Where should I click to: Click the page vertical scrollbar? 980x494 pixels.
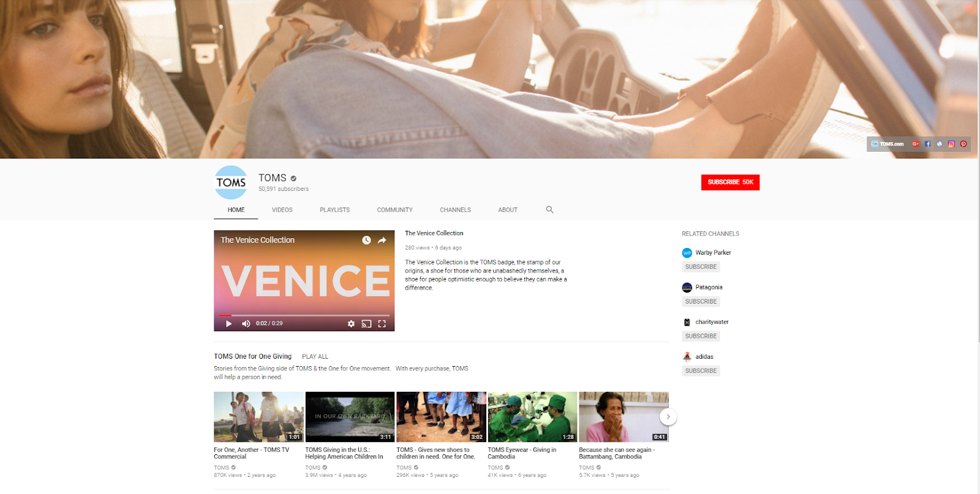click(978, 171)
